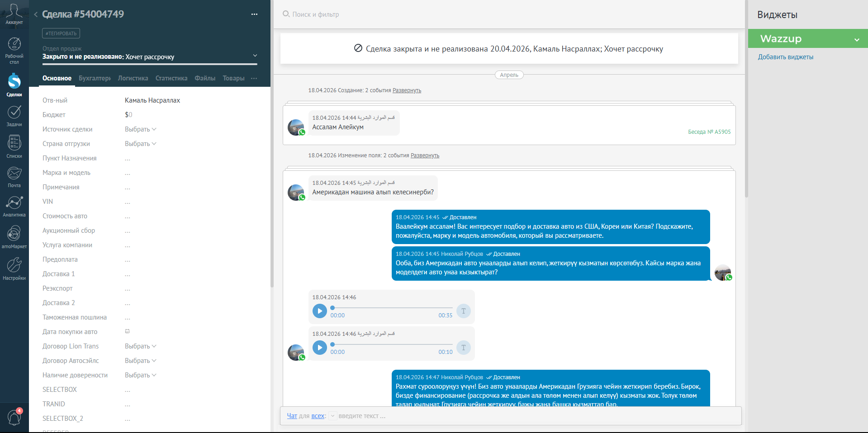Open the chat input options small dropdown

[x=332, y=416]
